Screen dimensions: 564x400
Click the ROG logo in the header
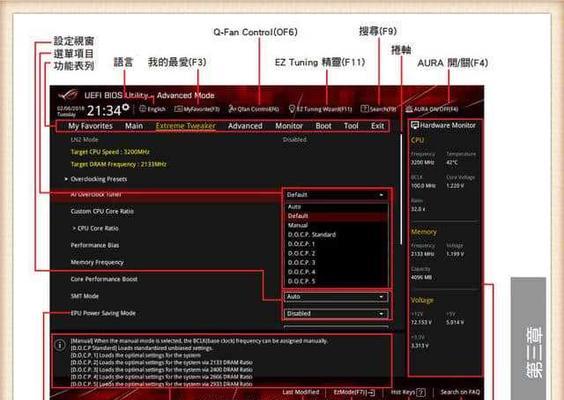pos(68,95)
